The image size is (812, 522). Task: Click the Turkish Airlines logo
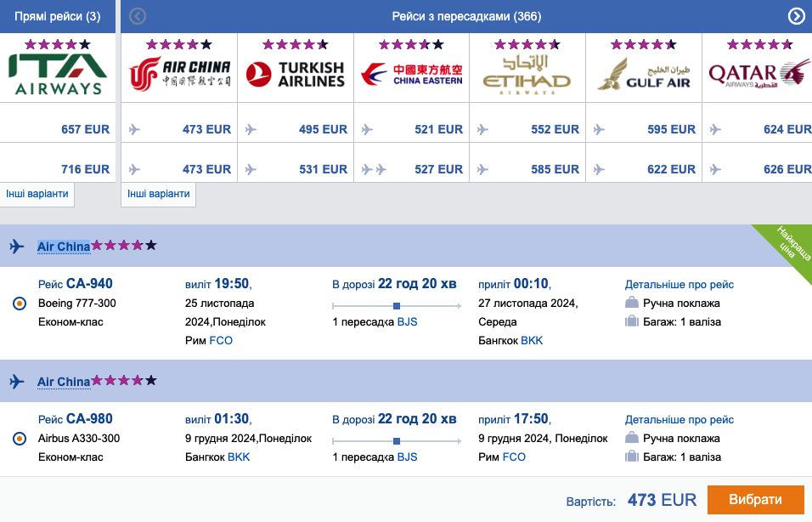point(296,75)
